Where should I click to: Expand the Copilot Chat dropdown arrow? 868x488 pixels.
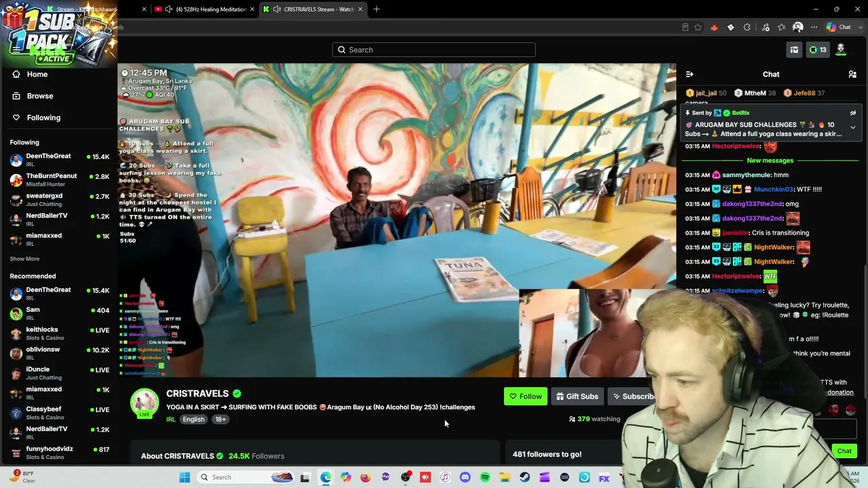tap(859, 28)
